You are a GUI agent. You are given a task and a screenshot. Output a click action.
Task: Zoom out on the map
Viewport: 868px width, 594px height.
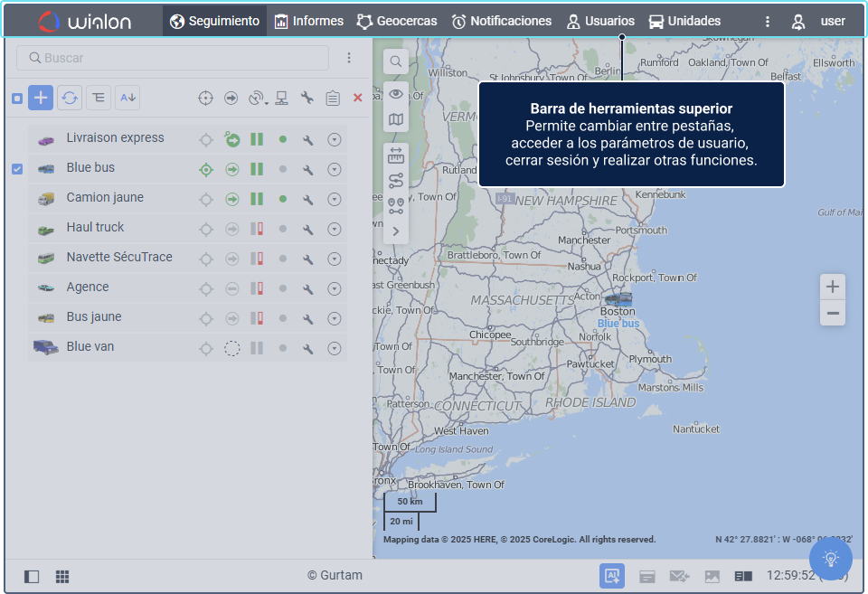pyautogui.click(x=832, y=314)
